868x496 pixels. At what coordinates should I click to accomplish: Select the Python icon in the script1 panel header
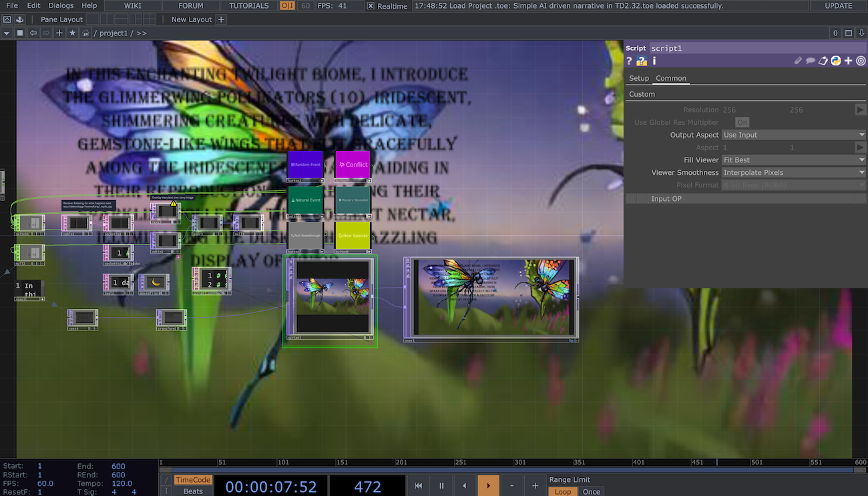[x=836, y=61]
